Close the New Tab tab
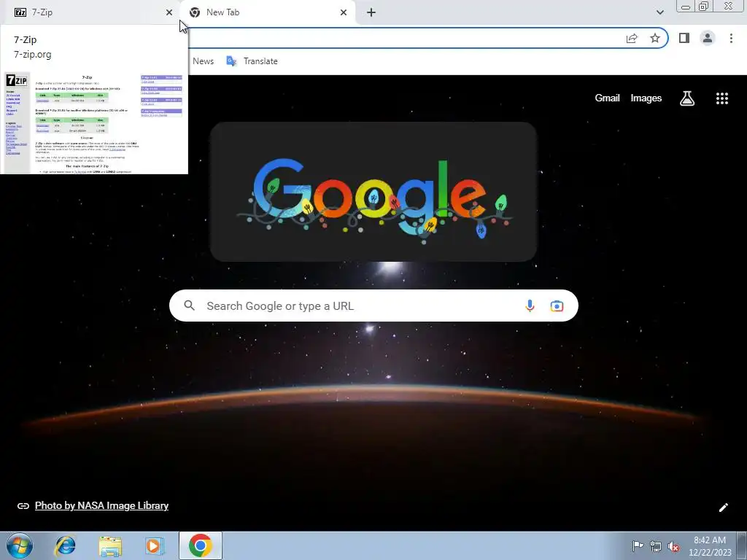747x560 pixels. click(344, 12)
